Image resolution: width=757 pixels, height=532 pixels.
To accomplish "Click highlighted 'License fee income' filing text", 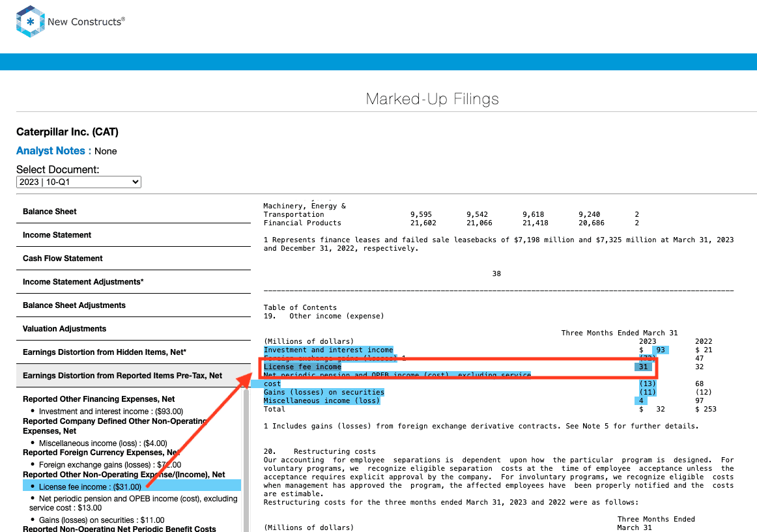I will (x=302, y=367).
